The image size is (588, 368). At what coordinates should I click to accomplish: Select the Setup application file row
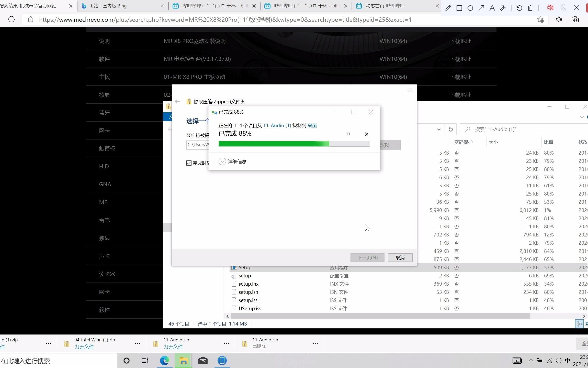point(409,267)
